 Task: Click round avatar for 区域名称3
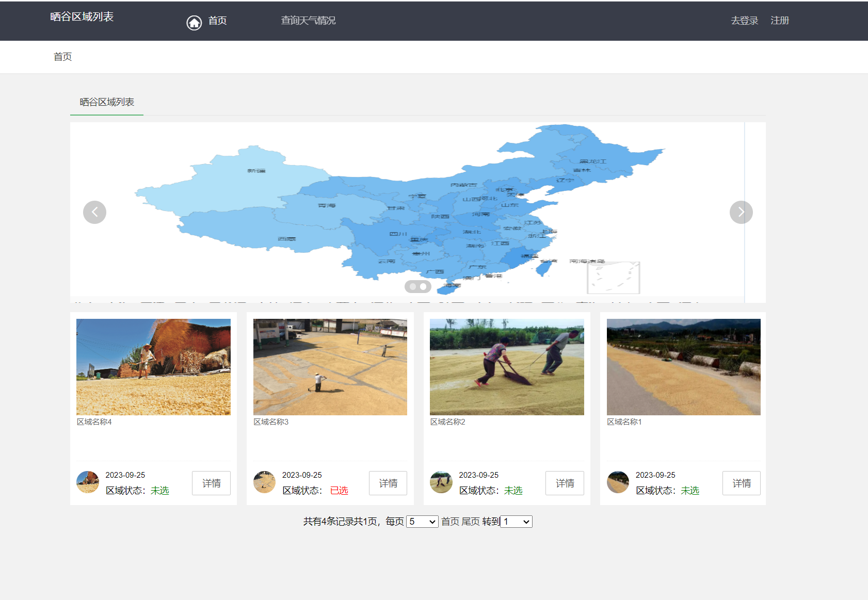coord(264,482)
